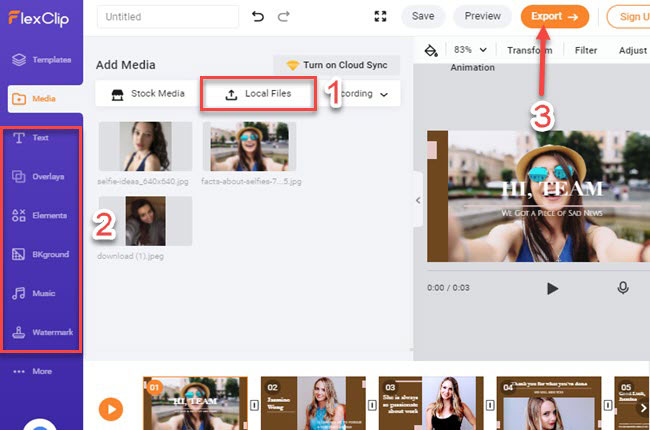Open the Elements sidebar panel
The width and height of the screenshot is (650, 430).
click(x=42, y=215)
